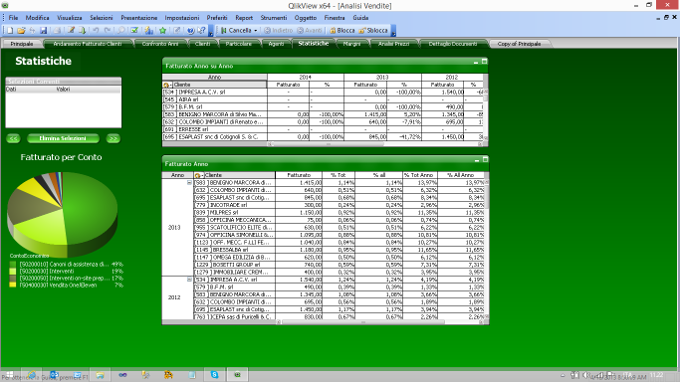The width and height of the screenshot is (680, 382).
Task: Launch Skype from the taskbar
Action: (215, 375)
